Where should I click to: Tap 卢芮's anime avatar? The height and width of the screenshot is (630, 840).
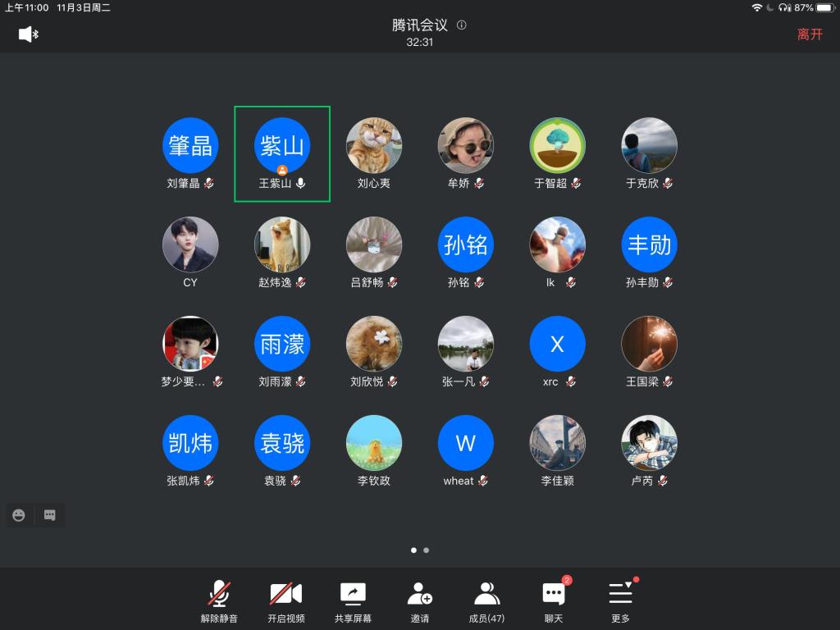coord(649,443)
